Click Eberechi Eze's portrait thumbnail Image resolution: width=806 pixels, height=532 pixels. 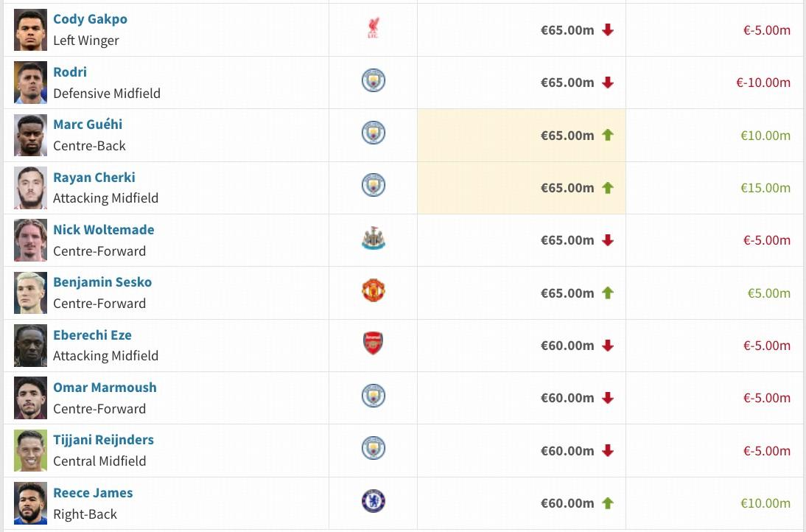coord(30,346)
